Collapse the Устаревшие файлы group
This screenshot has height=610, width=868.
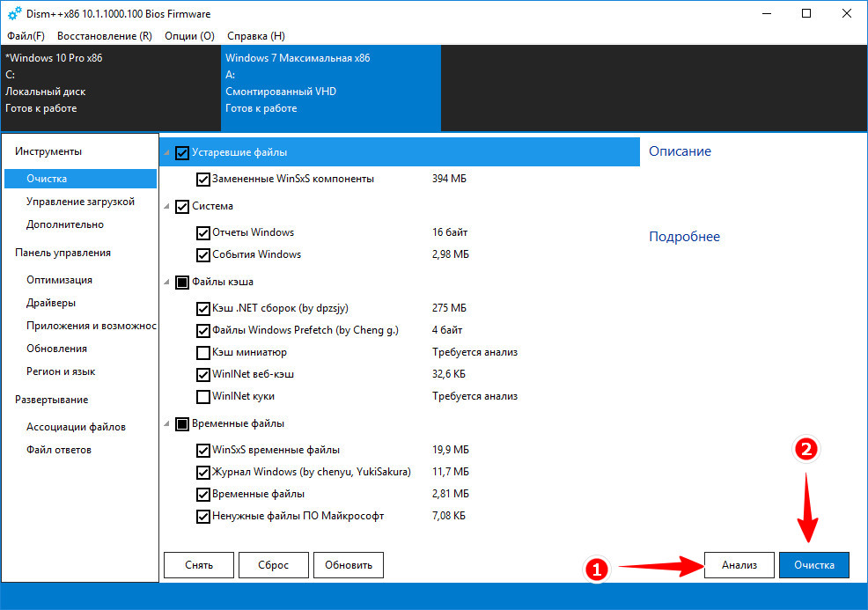coord(166,152)
